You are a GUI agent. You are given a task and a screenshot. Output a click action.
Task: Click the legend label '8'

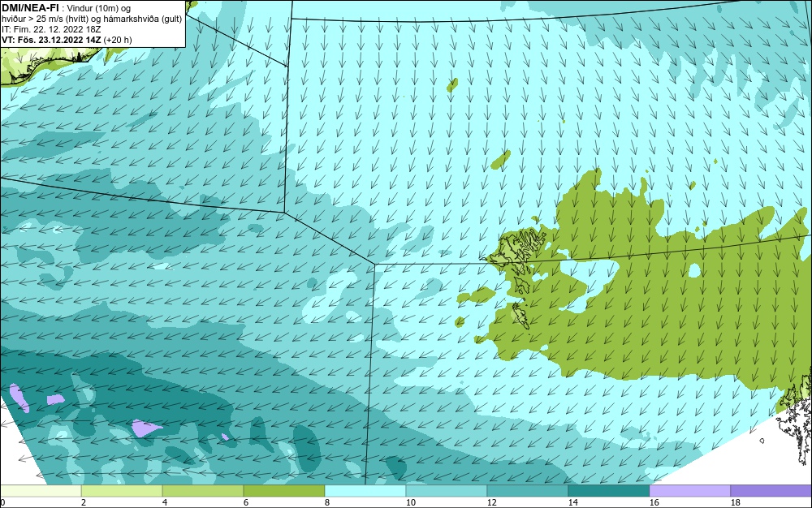pyautogui.click(x=326, y=502)
